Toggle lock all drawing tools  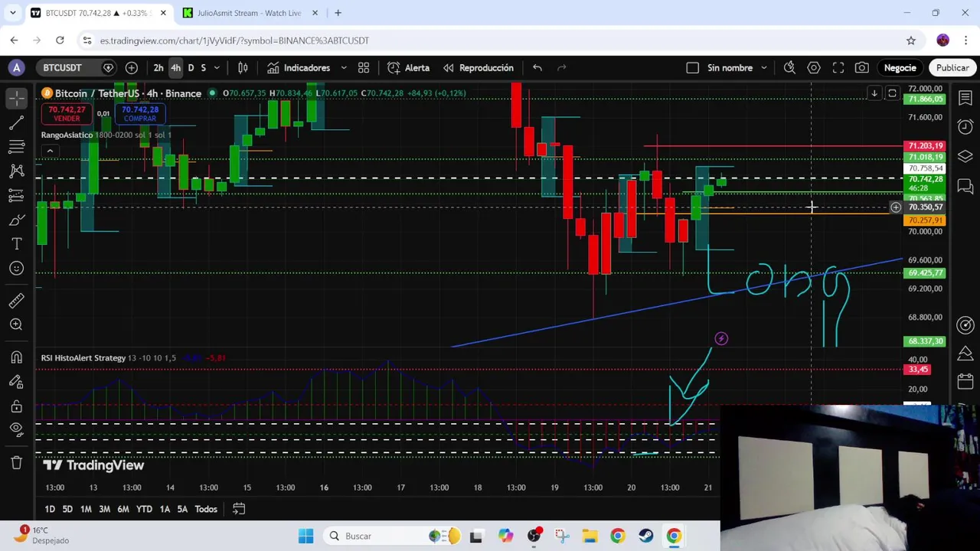[16, 406]
